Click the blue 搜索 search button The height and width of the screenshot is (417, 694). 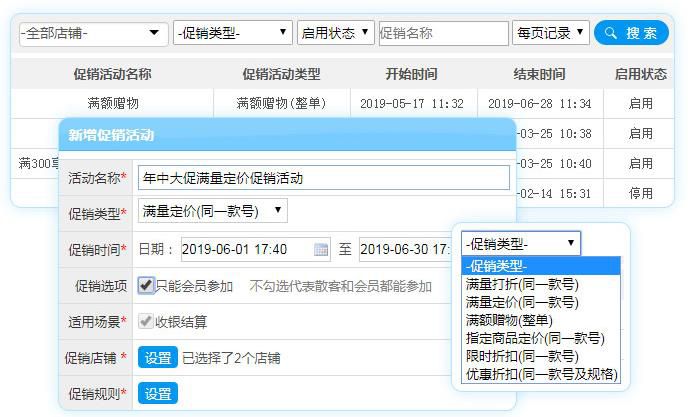631,33
